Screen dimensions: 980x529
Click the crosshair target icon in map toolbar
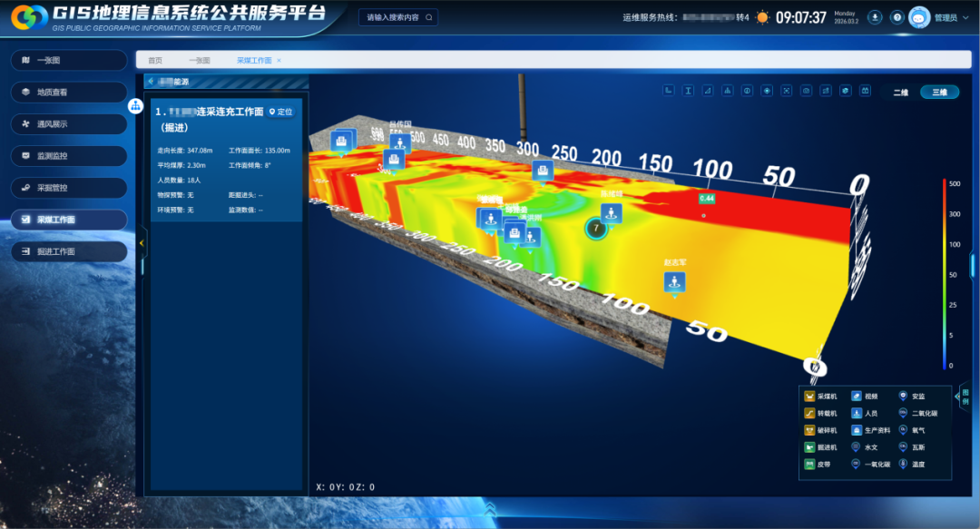[x=767, y=91]
